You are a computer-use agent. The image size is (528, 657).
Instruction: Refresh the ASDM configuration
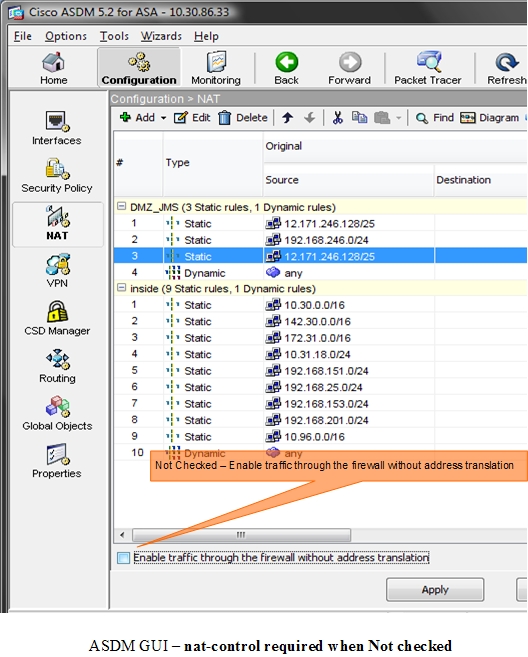point(507,68)
